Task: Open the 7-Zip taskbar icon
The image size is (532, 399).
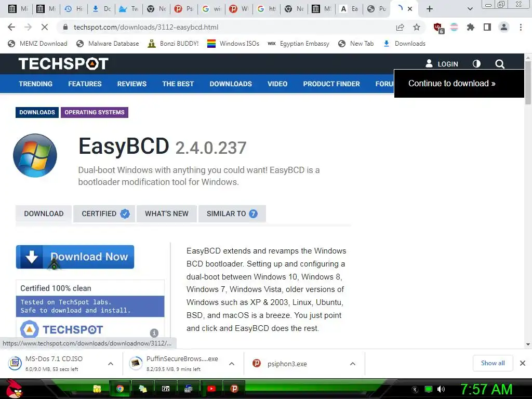Action: (x=166, y=389)
